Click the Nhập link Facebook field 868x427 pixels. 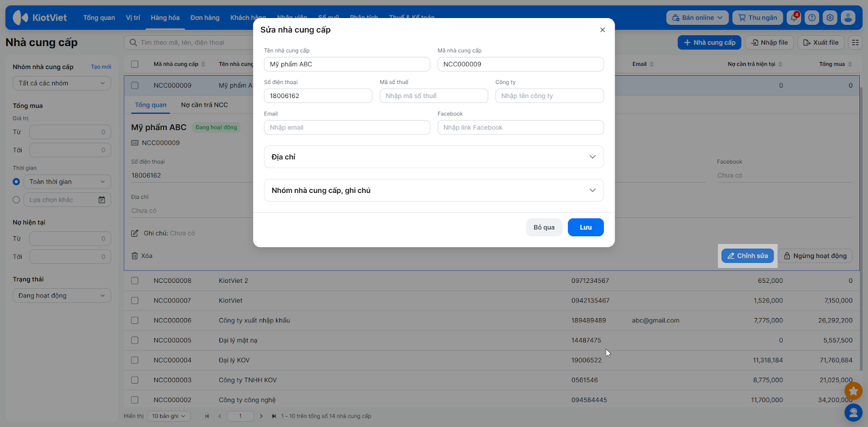(521, 127)
